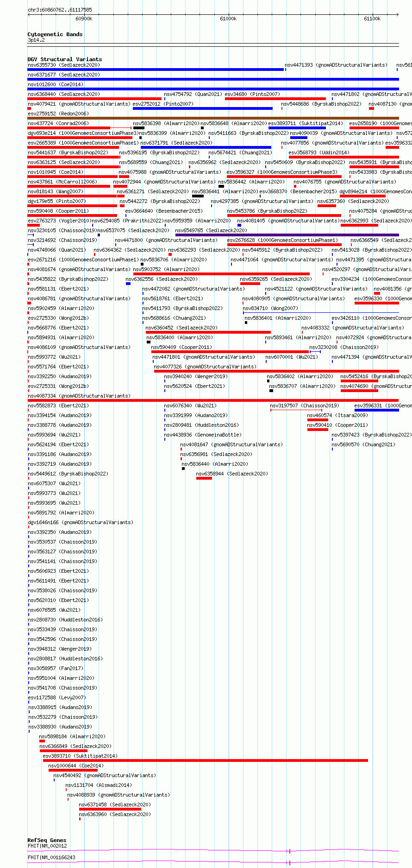This screenshot has width=412, height=868.
Task: Select the FHIT|NM_002012 gene label
Action: tap(47, 846)
